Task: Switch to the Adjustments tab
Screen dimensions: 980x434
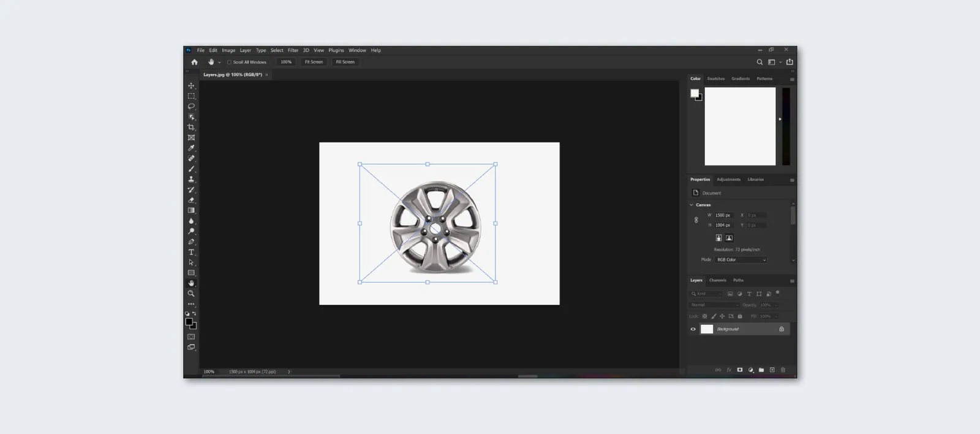Action: pyautogui.click(x=728, y=180)
